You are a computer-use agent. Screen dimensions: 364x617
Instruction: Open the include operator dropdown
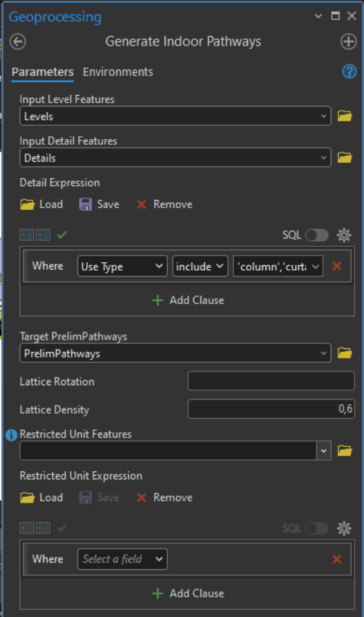200,266
